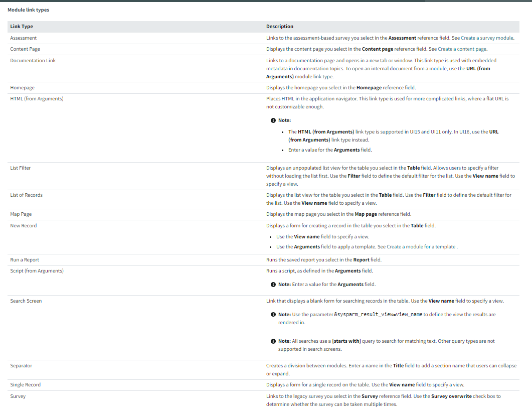Screen dimensions: 532x411
Task: Click the 'Module link types' table title
Action: [28, 10]
